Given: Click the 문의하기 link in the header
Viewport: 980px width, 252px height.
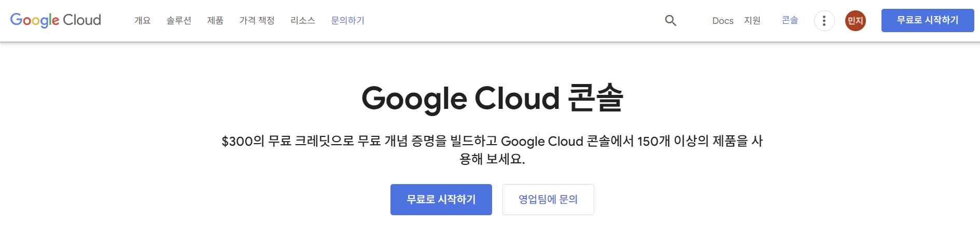Looking at the screenshot, I should click(347, 20).
